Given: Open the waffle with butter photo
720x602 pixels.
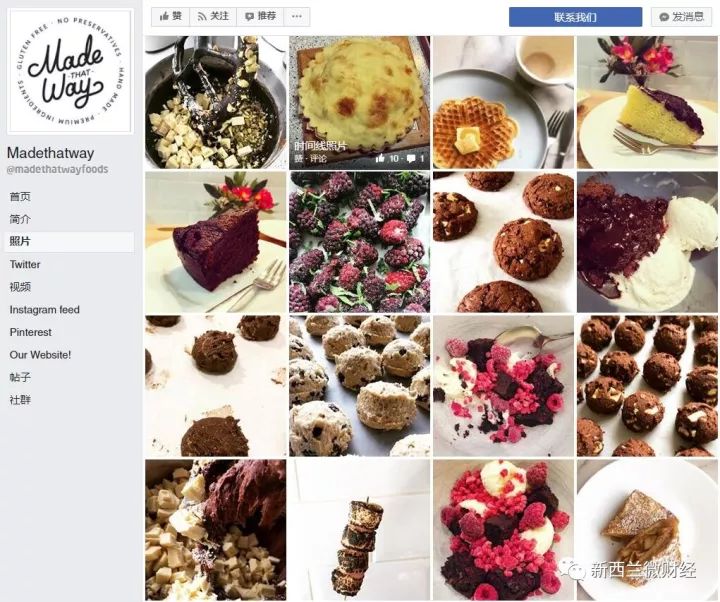Looking at the screenshot, I should click(x=503, y=102).
